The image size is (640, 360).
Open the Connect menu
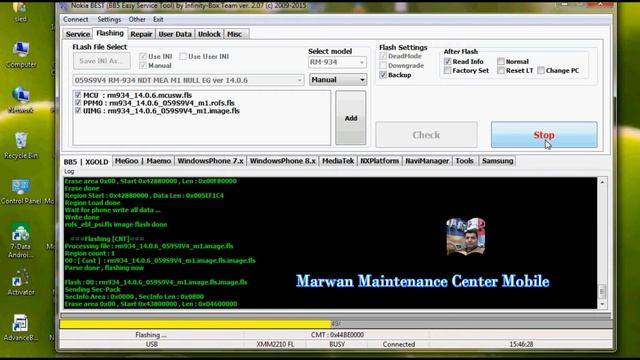76,19
